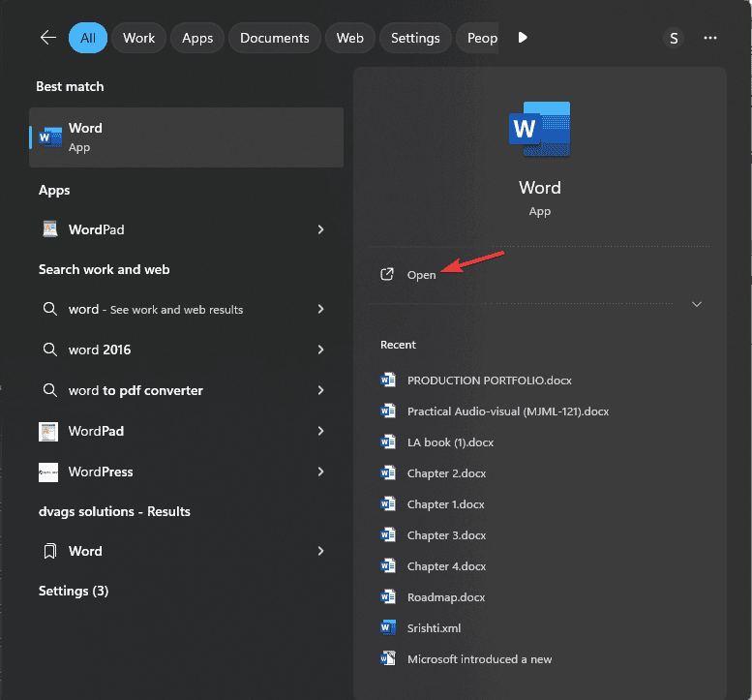Click the document icon for PRODUCTION PORTFOLIO.docx
Image resolution: width=752 pixels, height=700 pixels.
[387, 380]
